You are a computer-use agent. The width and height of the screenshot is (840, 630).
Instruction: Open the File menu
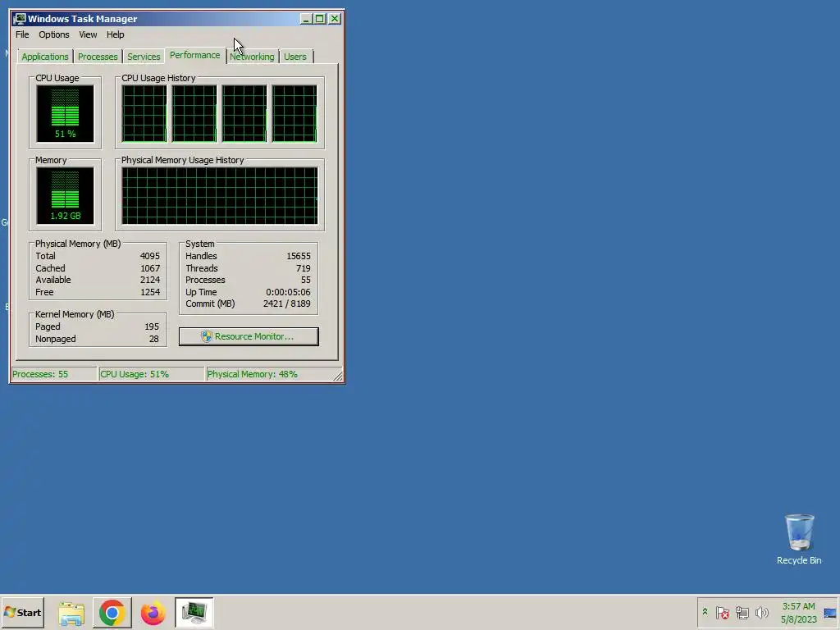point(22,34)
